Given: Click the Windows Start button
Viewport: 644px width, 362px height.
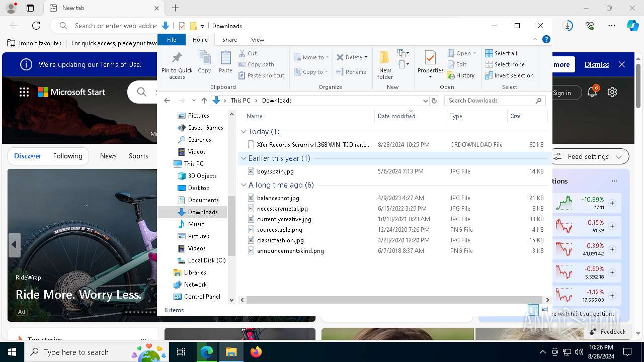Looking at the screenshot, I should 12,352.
